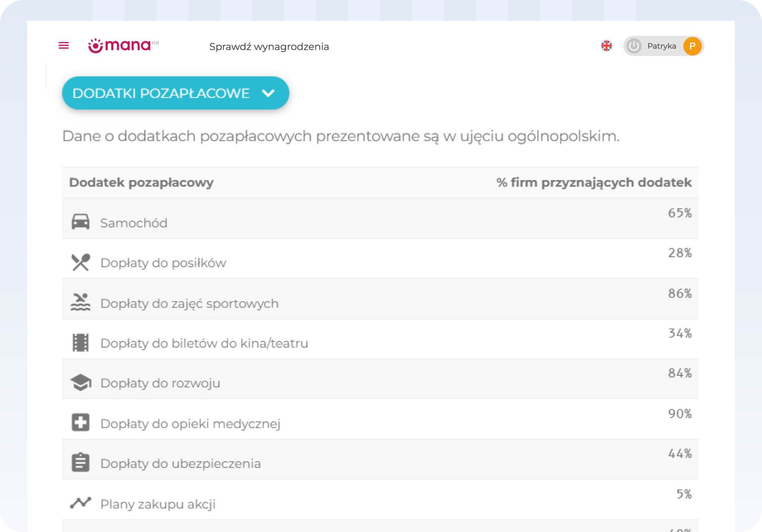
Task: Click the Dodatek pozapłacowy column header
Action: coord(141,183)
